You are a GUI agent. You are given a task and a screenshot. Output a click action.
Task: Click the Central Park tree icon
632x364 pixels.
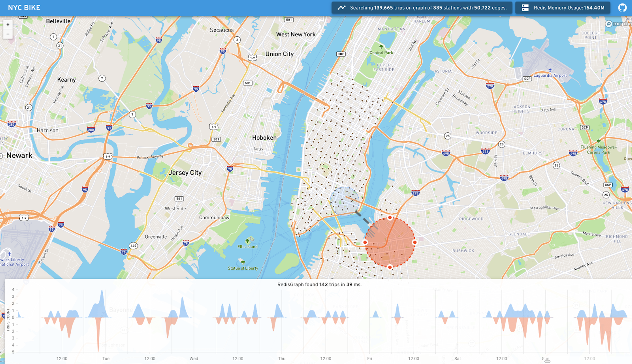pos(381,47)
